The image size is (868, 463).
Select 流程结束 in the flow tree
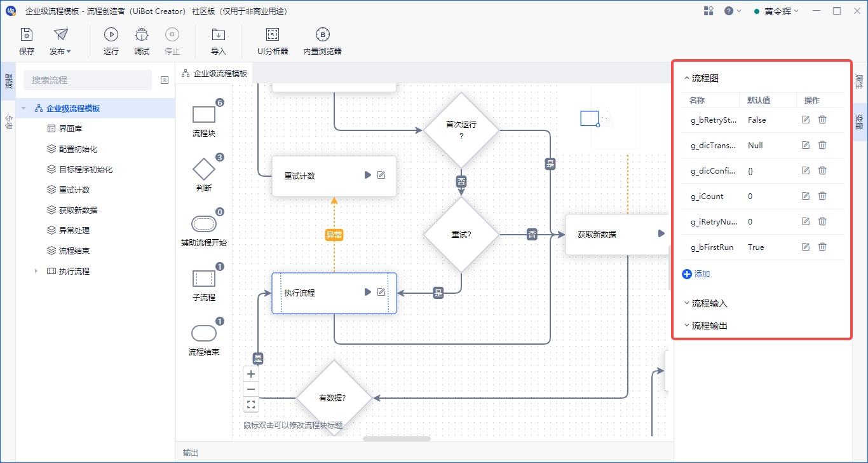click(74, 251)
